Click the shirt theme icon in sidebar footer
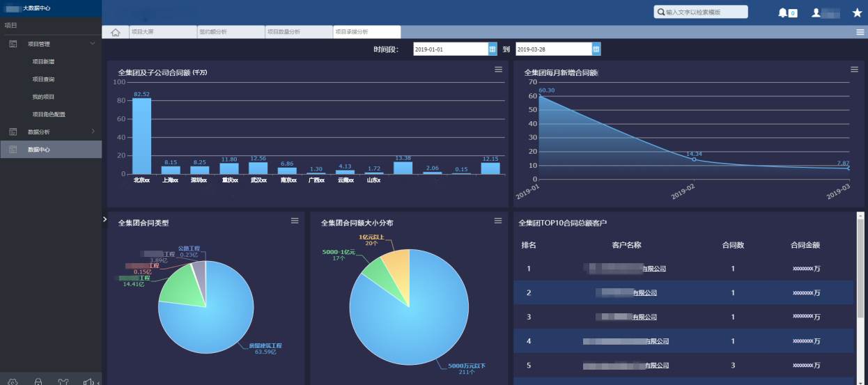 tap(63, 381)
